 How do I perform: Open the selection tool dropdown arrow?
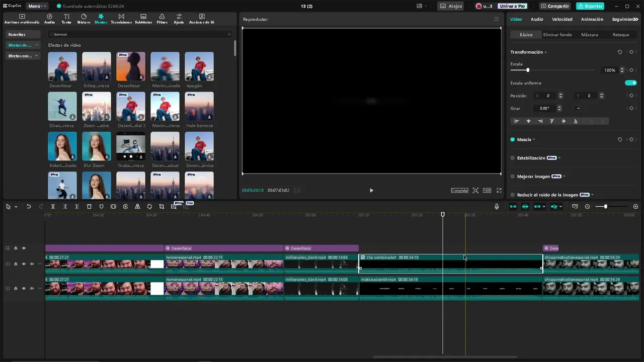pyautogui.click(x=16, y=207)
